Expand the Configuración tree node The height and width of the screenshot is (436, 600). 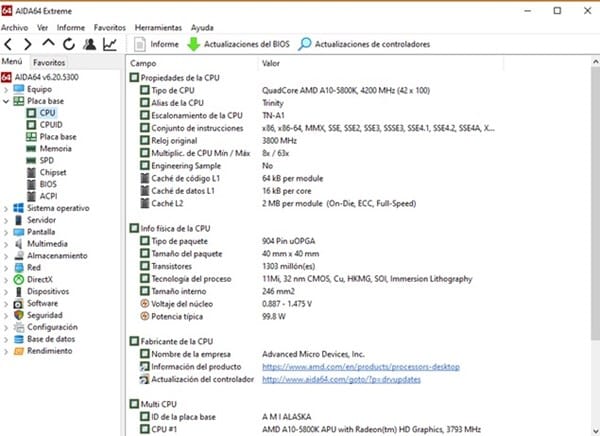(x=6, y=328)
